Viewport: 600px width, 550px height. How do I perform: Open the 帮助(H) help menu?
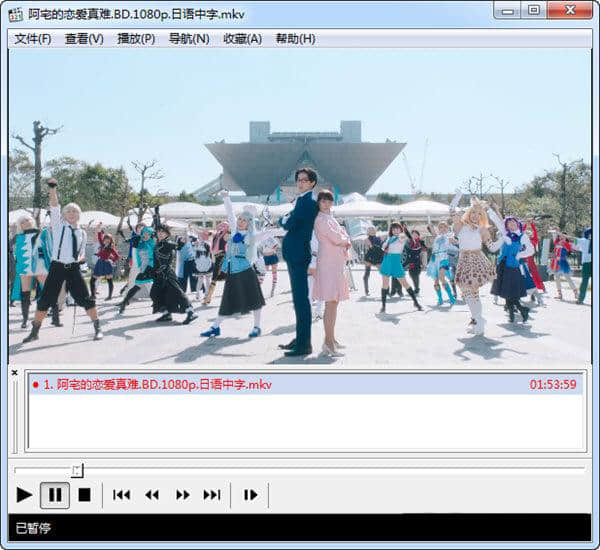[295, 39]
